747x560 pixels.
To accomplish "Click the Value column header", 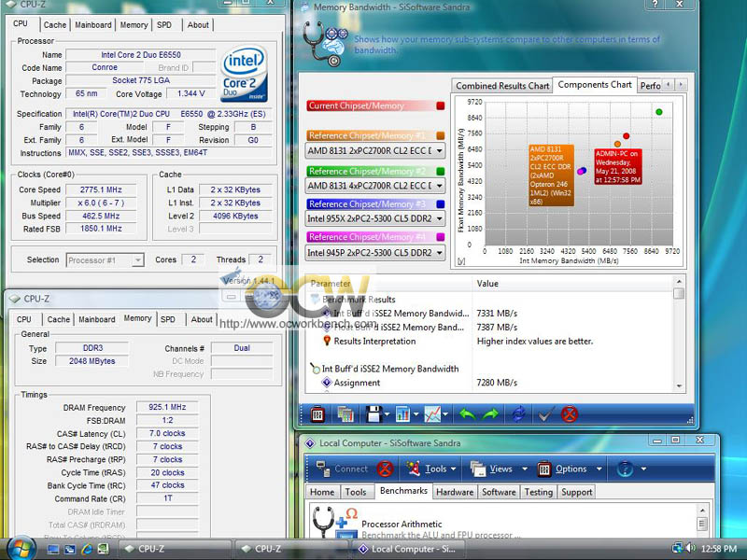I will [x=573, y=284].
